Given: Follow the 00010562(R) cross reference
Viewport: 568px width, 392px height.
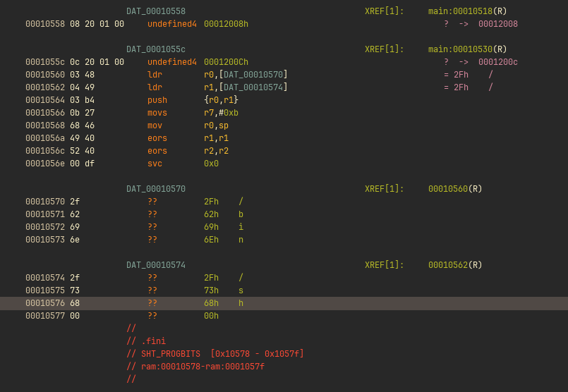Looking at the screenshot, I should (x=455, y=265).
